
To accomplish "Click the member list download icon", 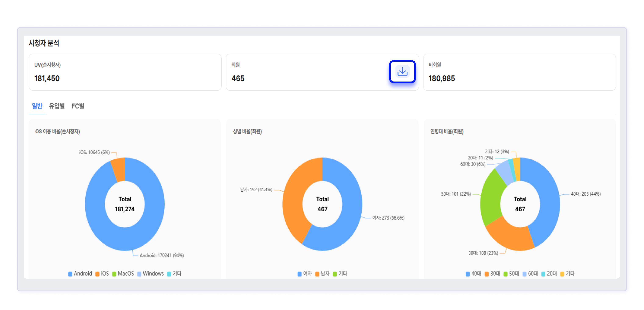I will [402, 72].
